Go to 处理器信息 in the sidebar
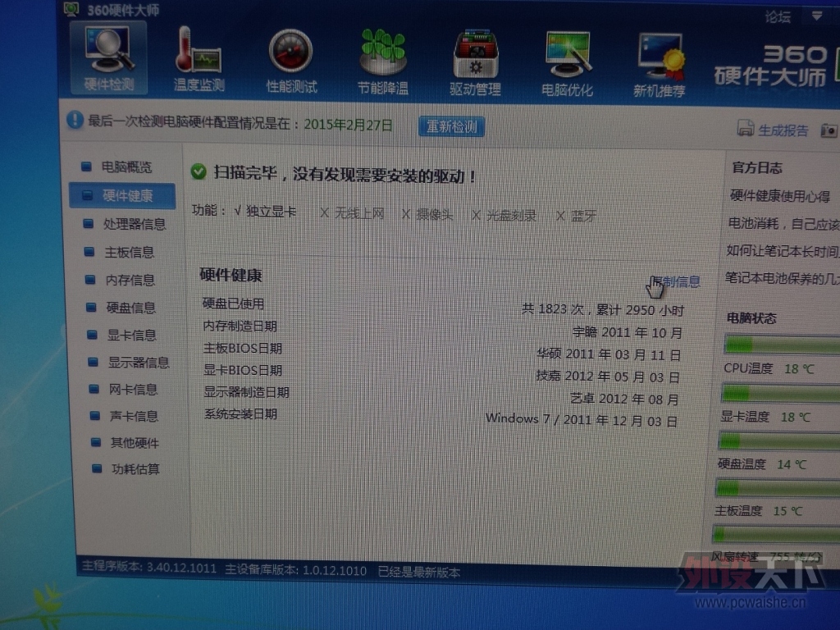The width and height of the screenshot is (840, 630). [134, 224]
